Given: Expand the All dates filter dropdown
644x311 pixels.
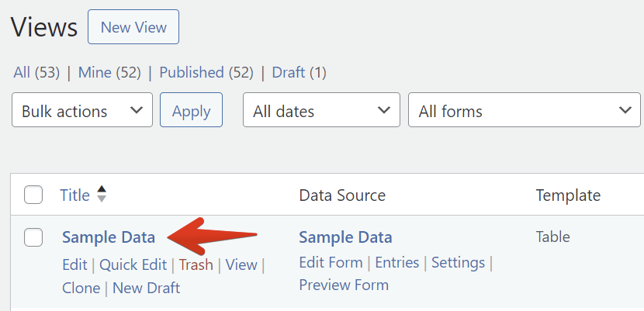Looking at the screenshot, I should coord(322,111).
